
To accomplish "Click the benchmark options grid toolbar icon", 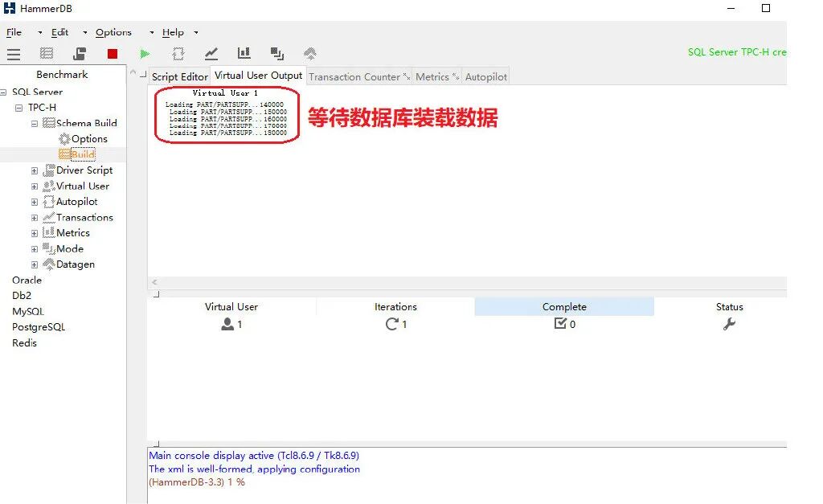I will click(x=47, y=53).
